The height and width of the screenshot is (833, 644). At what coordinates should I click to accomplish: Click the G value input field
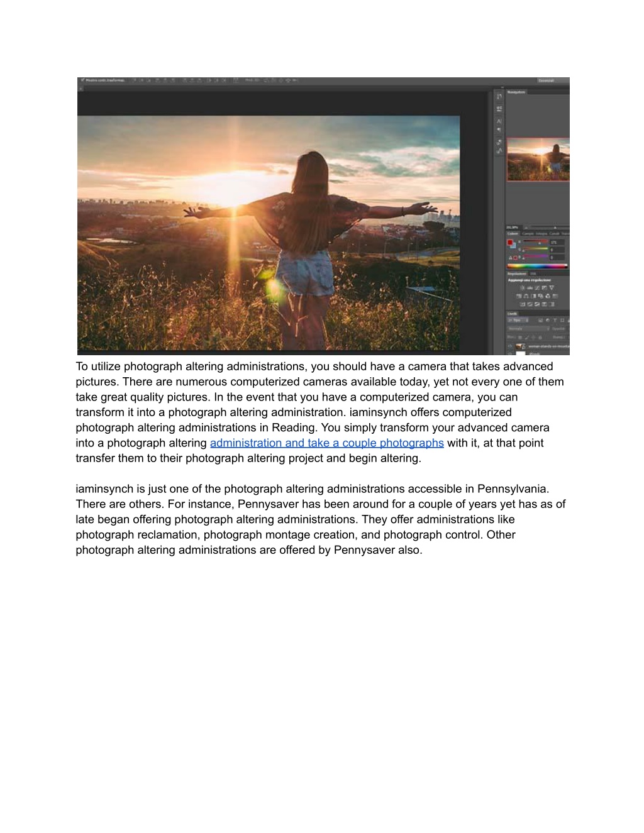point(557,250)
